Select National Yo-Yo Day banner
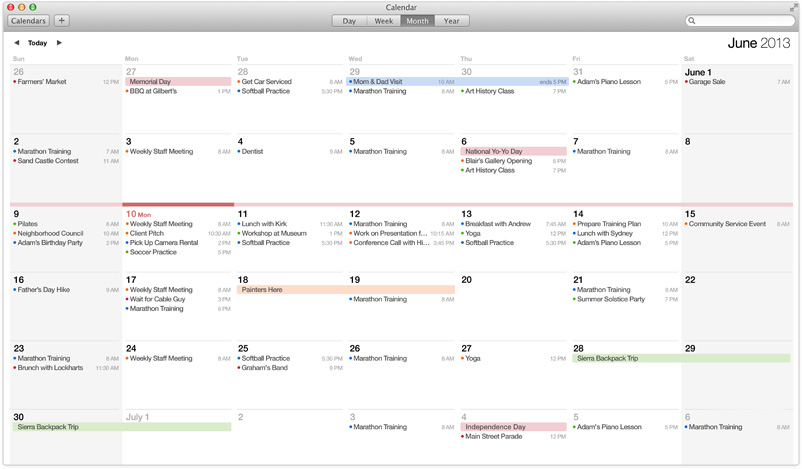 [513, 152]
